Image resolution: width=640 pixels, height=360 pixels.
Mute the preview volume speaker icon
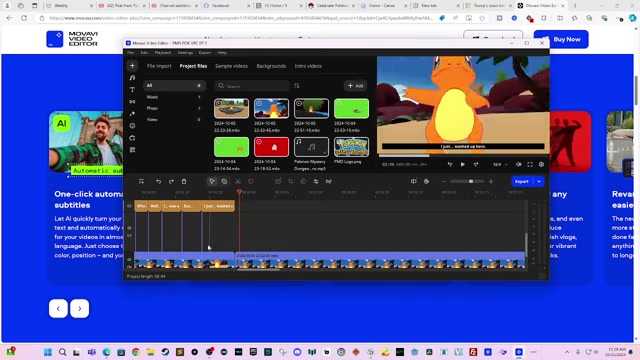[x=518, y=164]
